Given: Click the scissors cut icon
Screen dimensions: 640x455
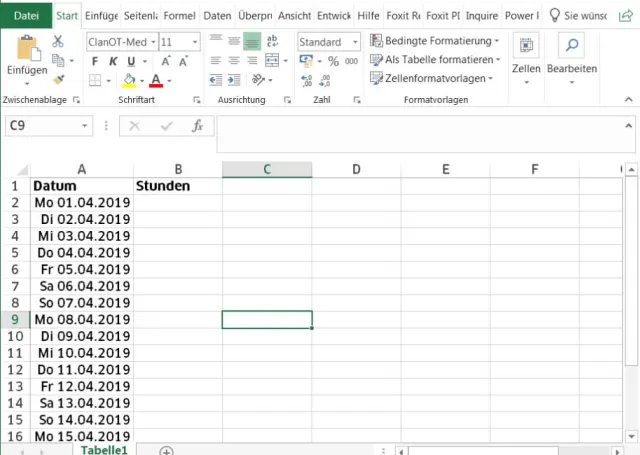Looking at the screenshot, I should (58, 41).
